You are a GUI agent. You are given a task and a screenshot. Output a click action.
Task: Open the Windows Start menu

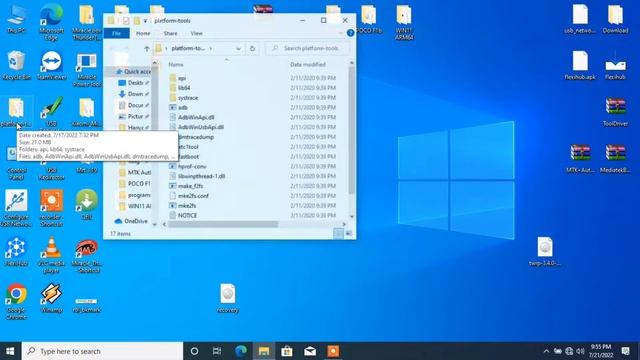pos(10,351)
